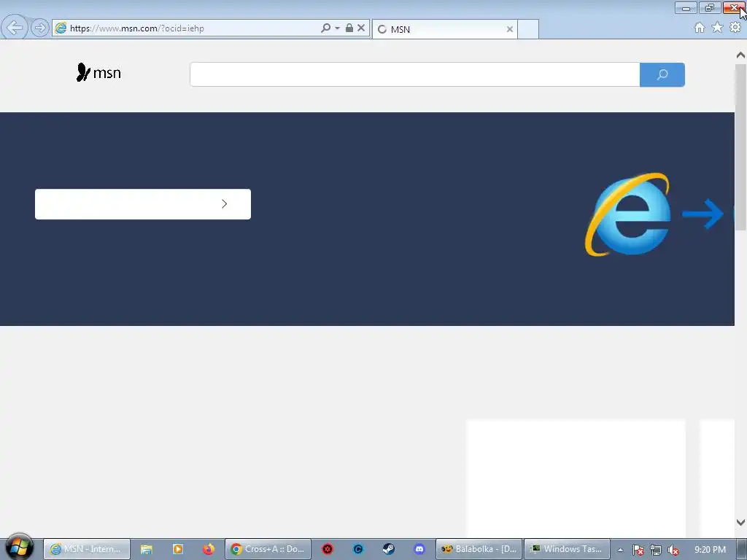This screenshot has width=747, height=560.
Task: Switch to Windows Task Manager taskbar button
Action: [567, 549]
